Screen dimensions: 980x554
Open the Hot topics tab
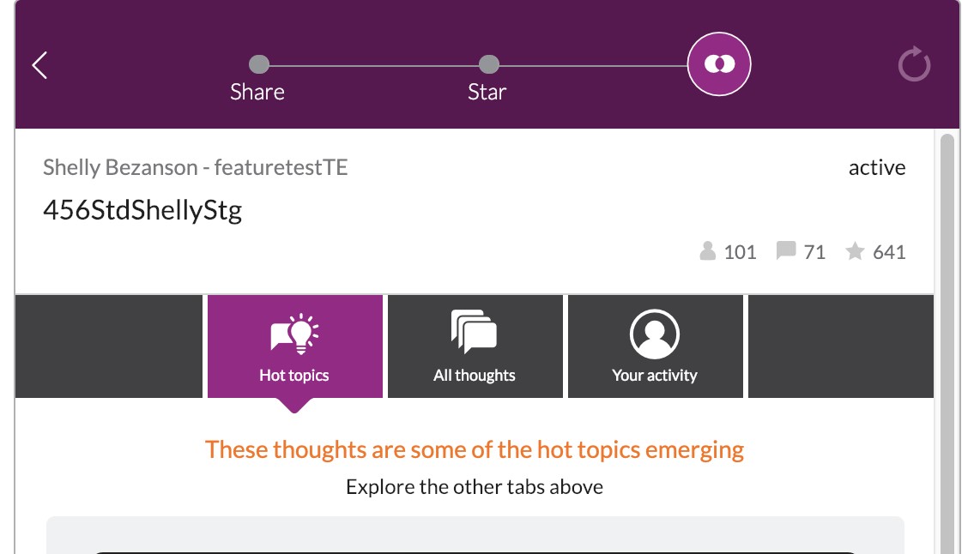tap(295, 346)
